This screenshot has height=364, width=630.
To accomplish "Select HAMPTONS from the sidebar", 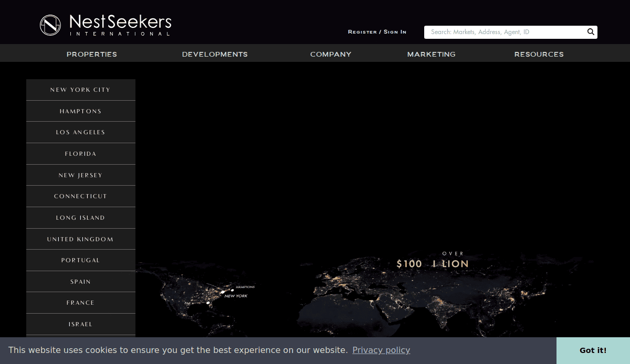I will (x=80, y=111).
